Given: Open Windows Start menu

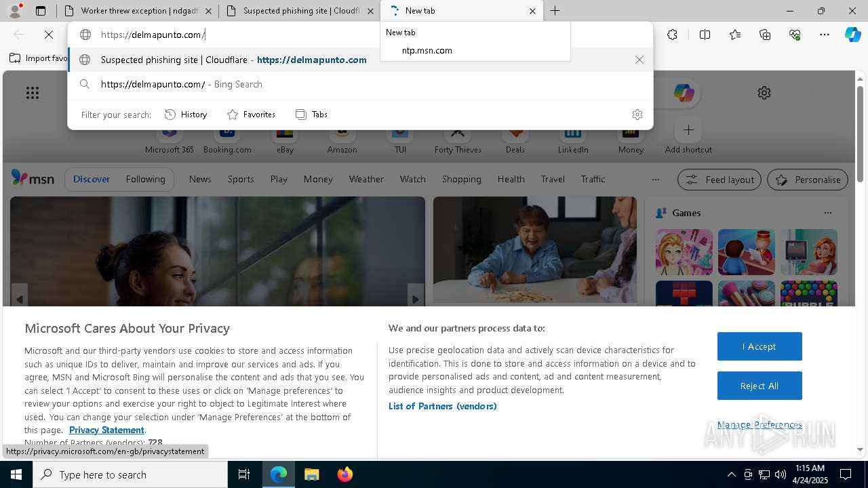Looking at the screenshot, I should point(16,474).
